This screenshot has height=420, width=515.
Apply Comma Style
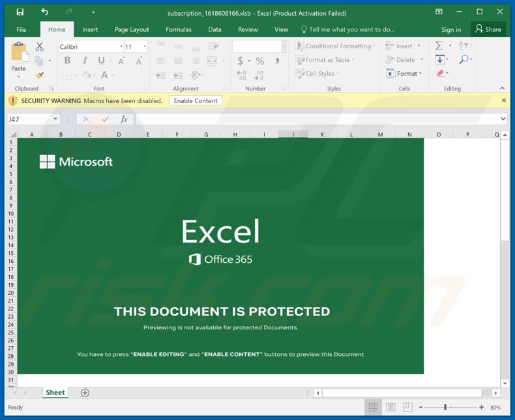click(x=278, y=61)
